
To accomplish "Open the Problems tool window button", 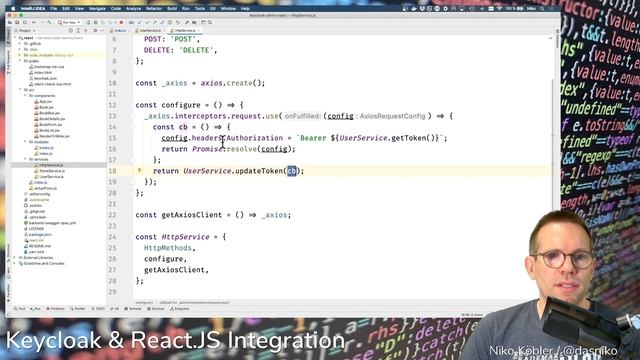I will click(x=56, y=309).
